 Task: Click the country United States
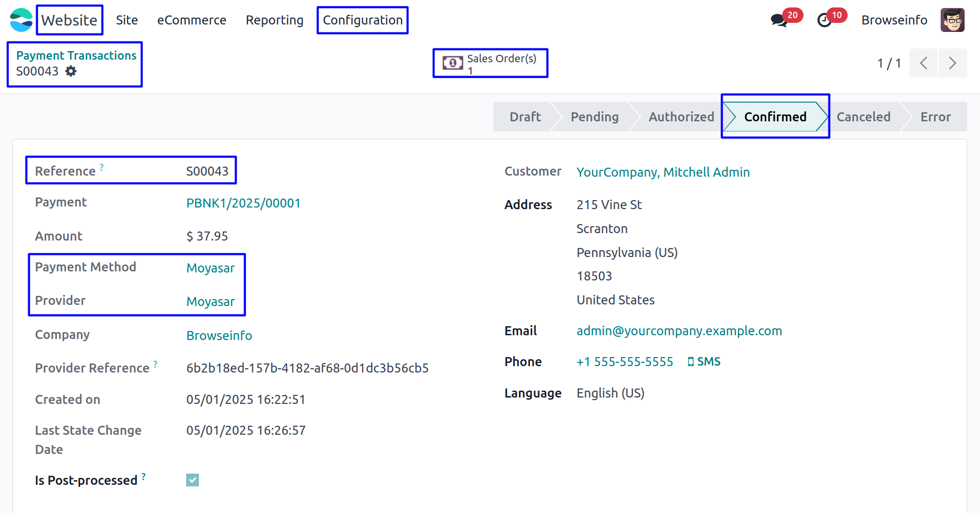[x=615, y=300]
